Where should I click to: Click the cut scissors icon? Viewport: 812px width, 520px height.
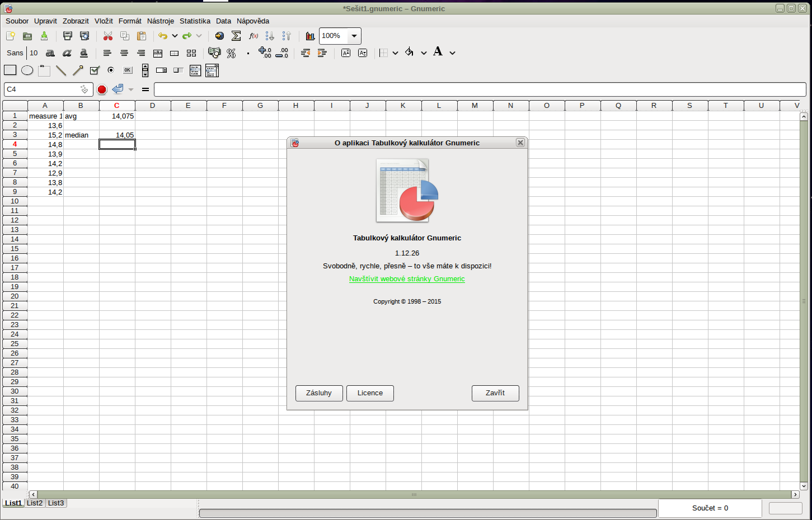point(108,36)
